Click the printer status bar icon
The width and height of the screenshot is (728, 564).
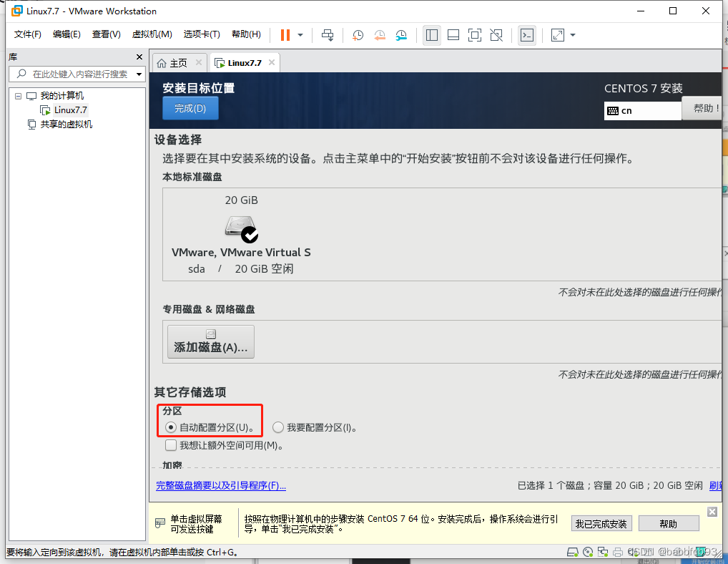[x=617, y=552]
